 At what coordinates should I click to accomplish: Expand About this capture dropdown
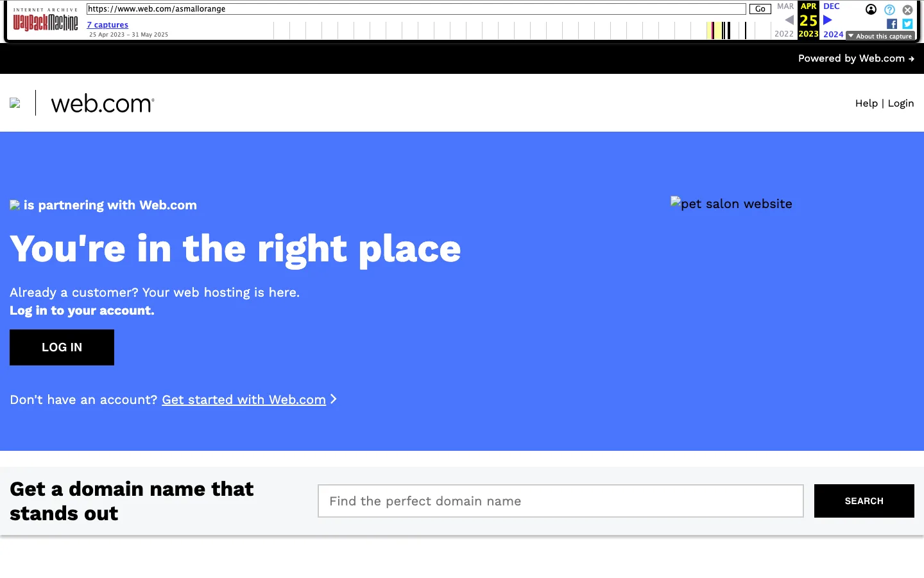point(880,36)
